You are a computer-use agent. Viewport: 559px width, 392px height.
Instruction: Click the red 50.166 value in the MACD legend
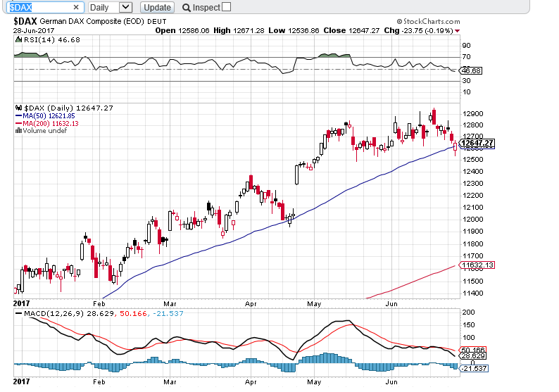point(133,314)
